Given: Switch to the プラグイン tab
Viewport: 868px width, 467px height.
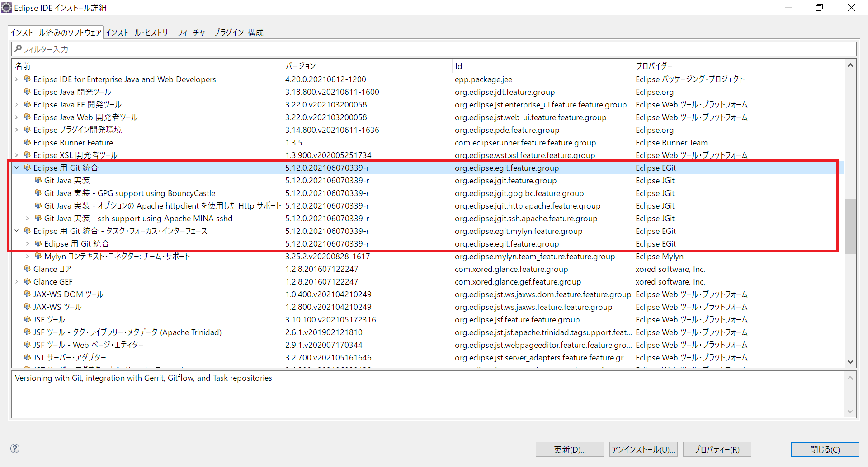Looking at the screenshot, I should pos(228,32).
